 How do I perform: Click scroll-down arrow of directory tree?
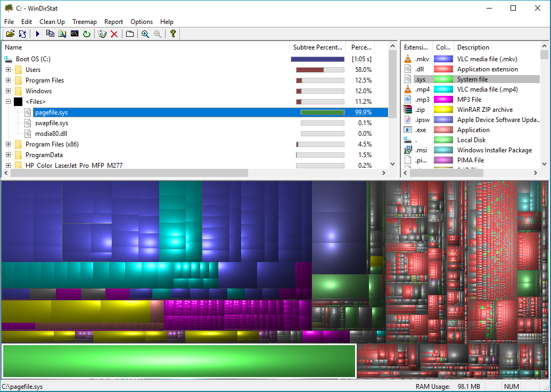[x=392, y=164]
